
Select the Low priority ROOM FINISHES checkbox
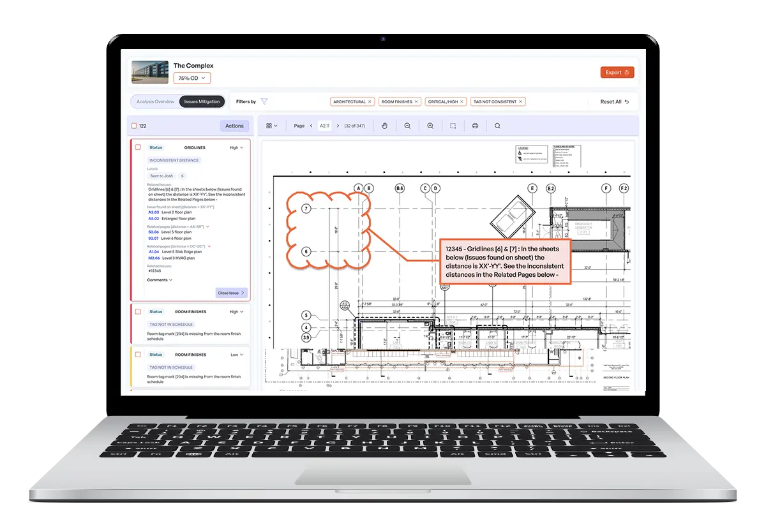pyautogui.click(x=138, y=355)
